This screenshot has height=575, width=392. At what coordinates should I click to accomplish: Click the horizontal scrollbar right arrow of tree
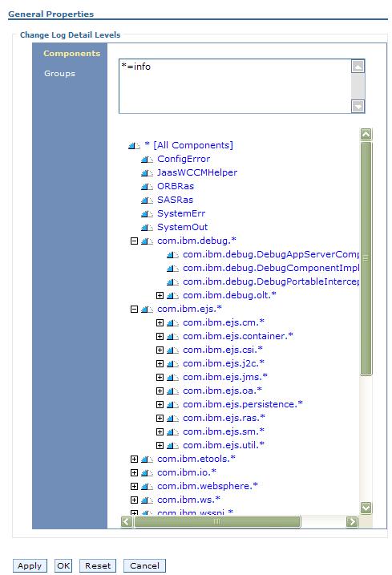coord(352,521)
